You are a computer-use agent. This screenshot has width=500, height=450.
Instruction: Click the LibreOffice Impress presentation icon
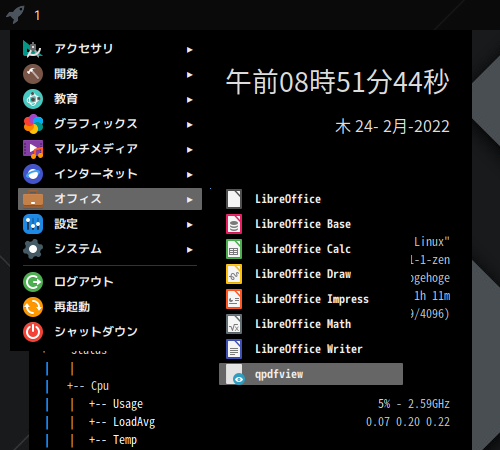point(234,299)
